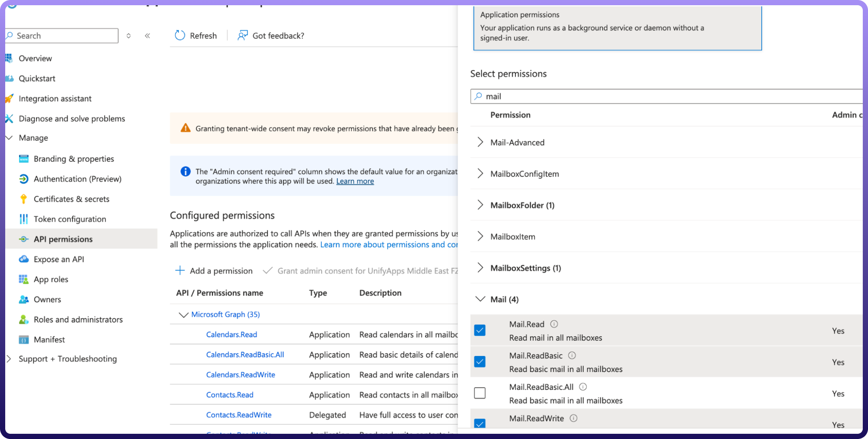Click the Got feedback? button
Screen dimensions: 868x439
coord(271,36)
